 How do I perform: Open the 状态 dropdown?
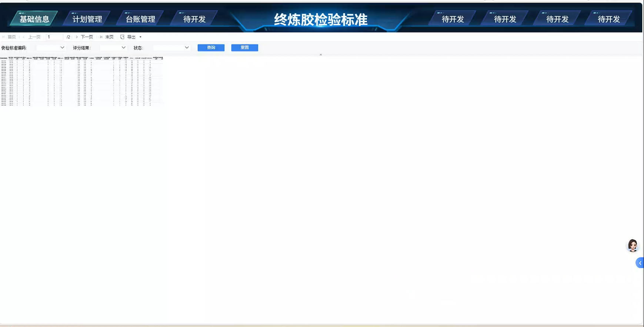pyautogui.click(x=171, y=48)
